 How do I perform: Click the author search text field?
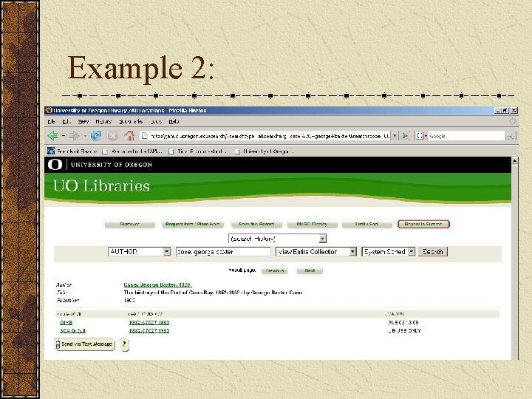[223, 252]
